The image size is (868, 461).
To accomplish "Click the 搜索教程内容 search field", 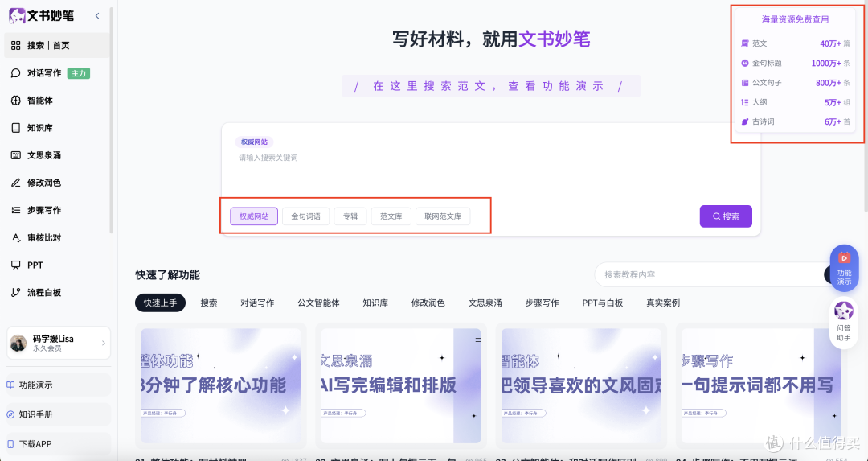I will pos(710,275).
